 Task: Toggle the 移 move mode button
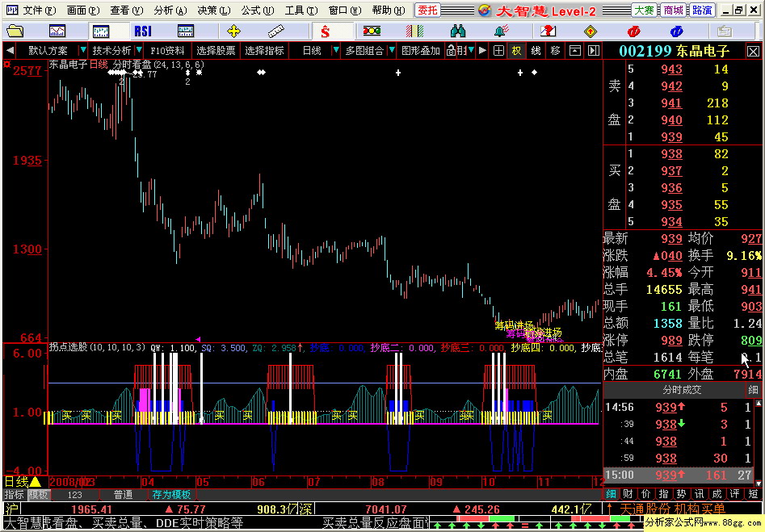click(x=555, y=50)
